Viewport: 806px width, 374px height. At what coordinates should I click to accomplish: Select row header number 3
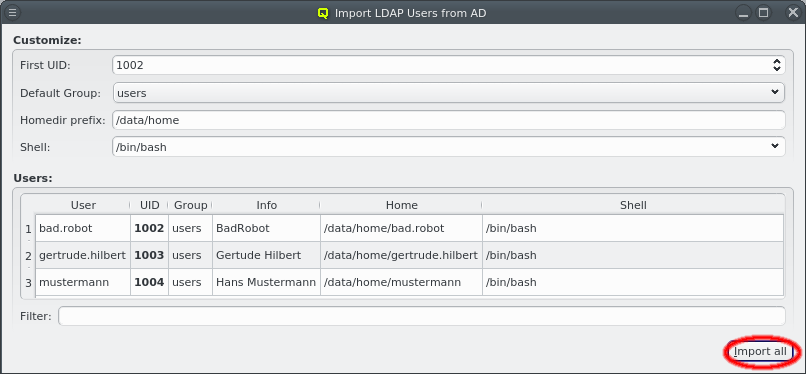tap(28, 282)
